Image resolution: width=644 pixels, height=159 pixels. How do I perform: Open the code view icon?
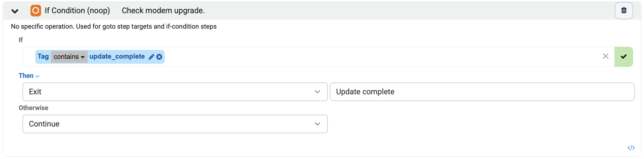(631, 148)
